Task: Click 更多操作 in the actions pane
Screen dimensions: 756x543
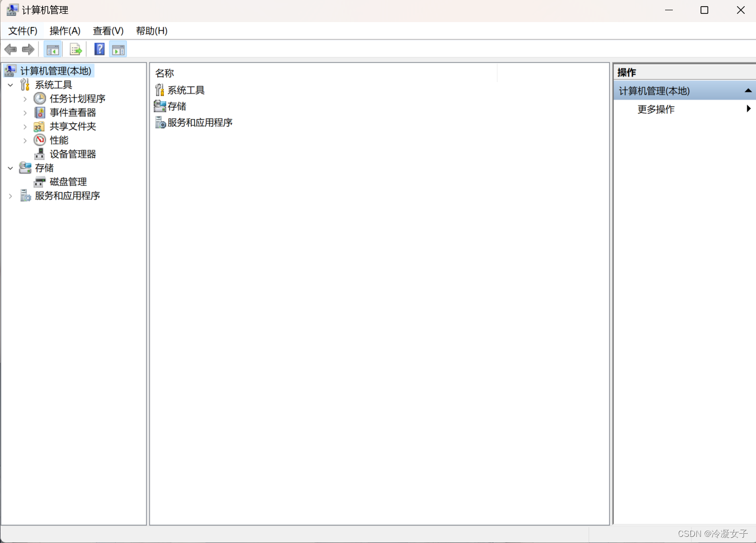Action: [x=656, y=109]
